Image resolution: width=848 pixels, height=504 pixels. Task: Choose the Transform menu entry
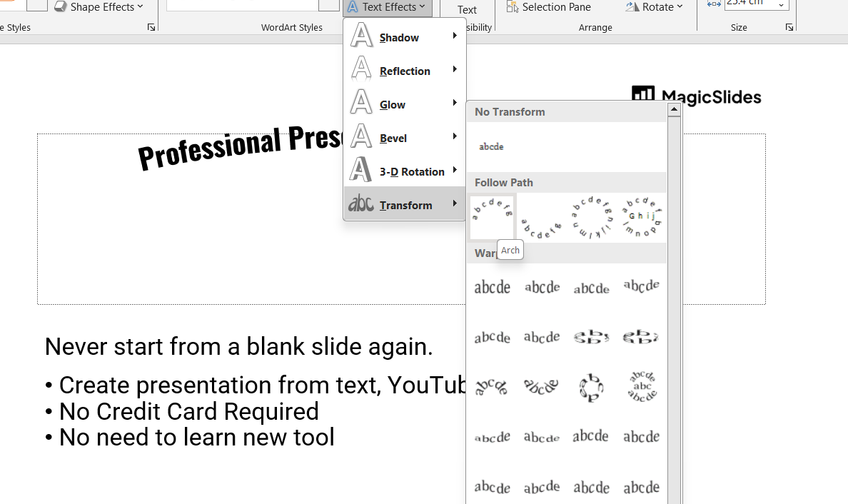point(405,204)
